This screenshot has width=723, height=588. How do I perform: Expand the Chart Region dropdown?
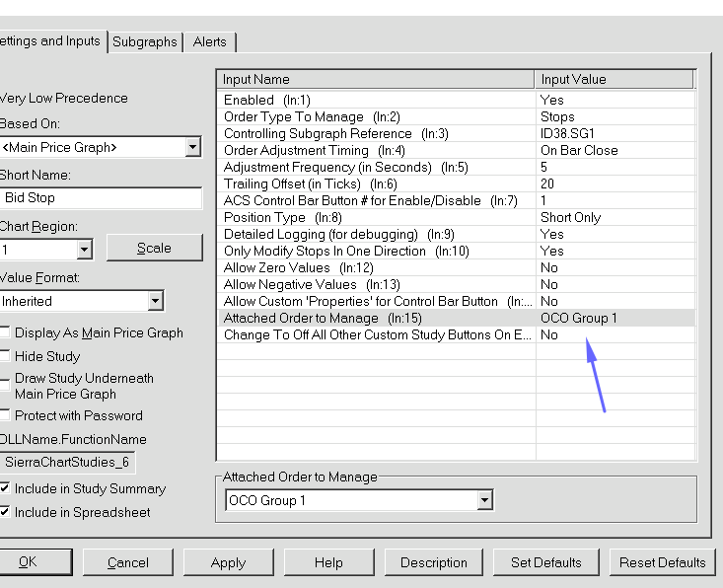click(84, 250)
